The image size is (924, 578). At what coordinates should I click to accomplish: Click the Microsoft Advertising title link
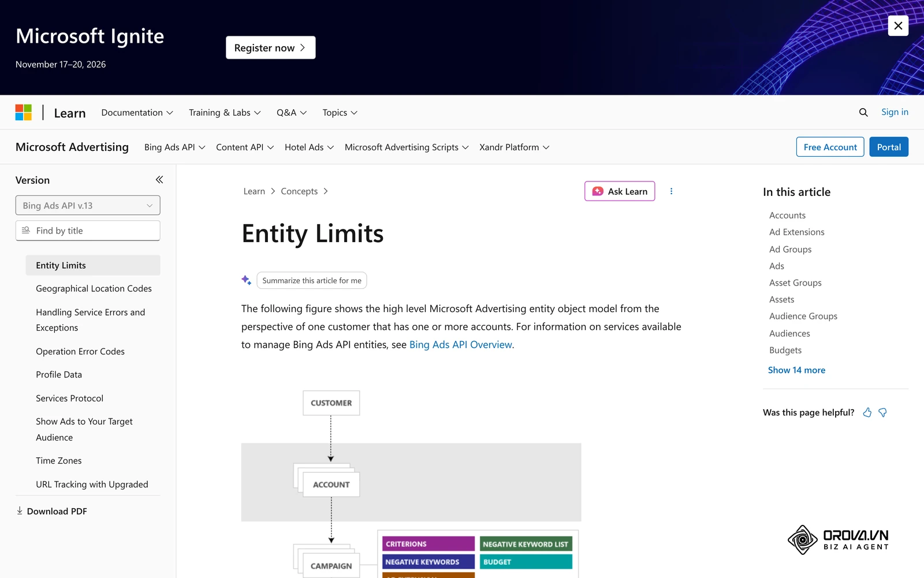click(x=72, y=147)
